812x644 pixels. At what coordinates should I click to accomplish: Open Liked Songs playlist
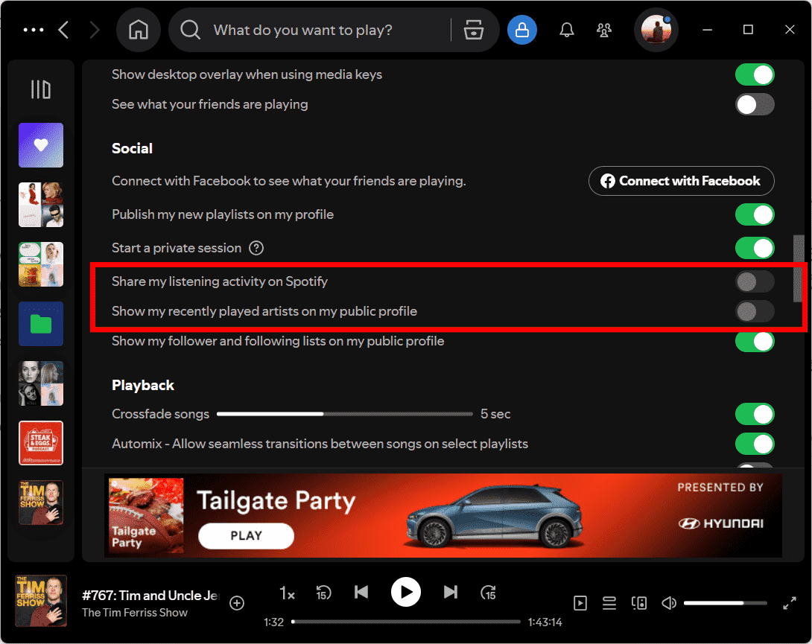pos(41,145)
